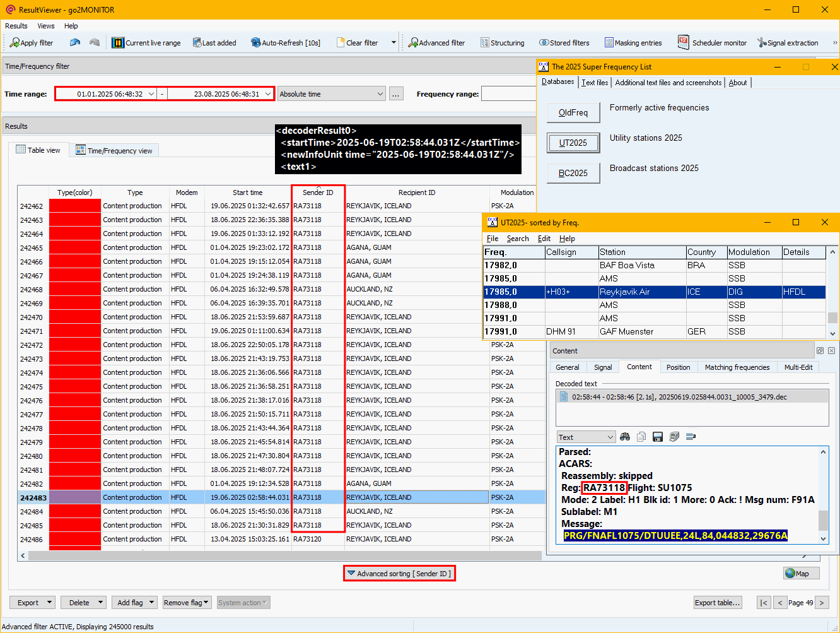
Task: Click the binoculars search icon in Content
Action: (x=625, y=437)
